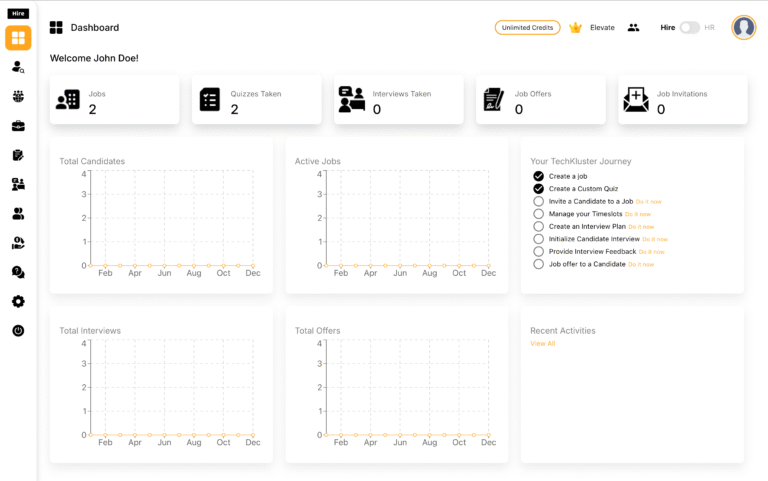The height and width of the screenshot is (481, 768).
Task: Toggle the Hire/HR switch
Action: coord(689,28)
